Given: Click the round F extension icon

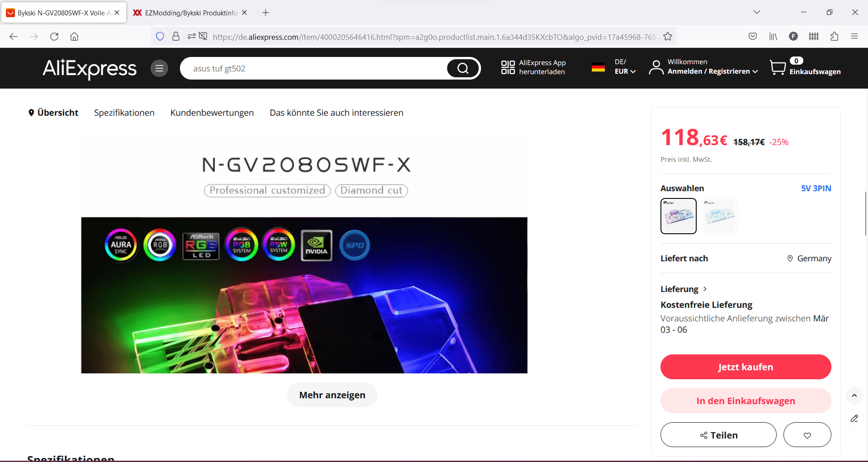Looking at the screenshot, I should point(793,37).
